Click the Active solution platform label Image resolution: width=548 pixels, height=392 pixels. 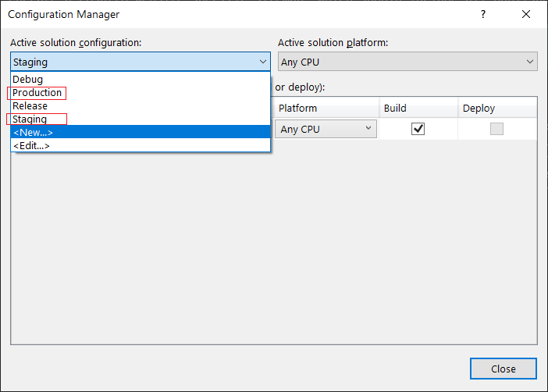tap(333, 42)
